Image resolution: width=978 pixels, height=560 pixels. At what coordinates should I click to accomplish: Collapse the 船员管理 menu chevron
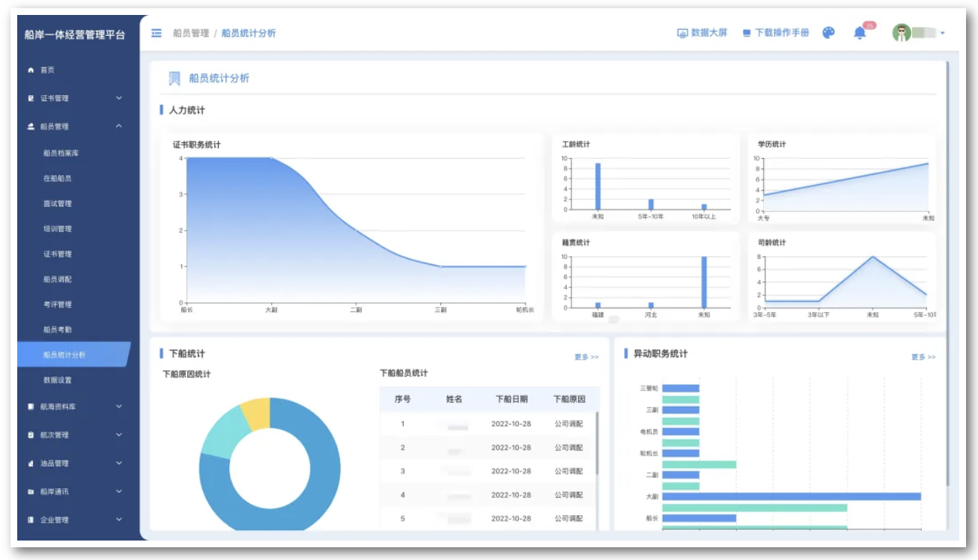118,127
